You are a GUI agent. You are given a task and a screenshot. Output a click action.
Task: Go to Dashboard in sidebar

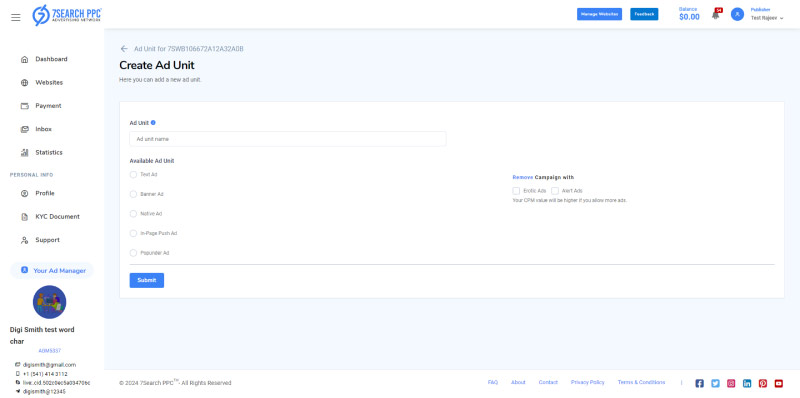51,59
